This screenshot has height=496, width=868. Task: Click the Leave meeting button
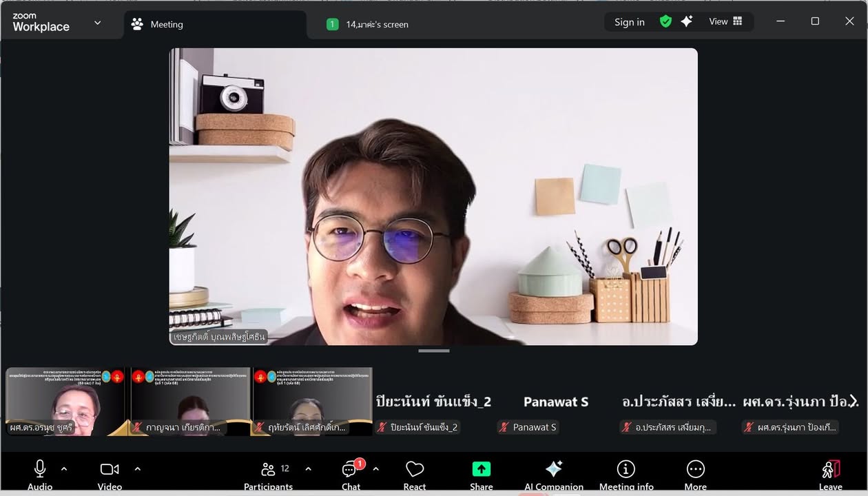point(831,472)
